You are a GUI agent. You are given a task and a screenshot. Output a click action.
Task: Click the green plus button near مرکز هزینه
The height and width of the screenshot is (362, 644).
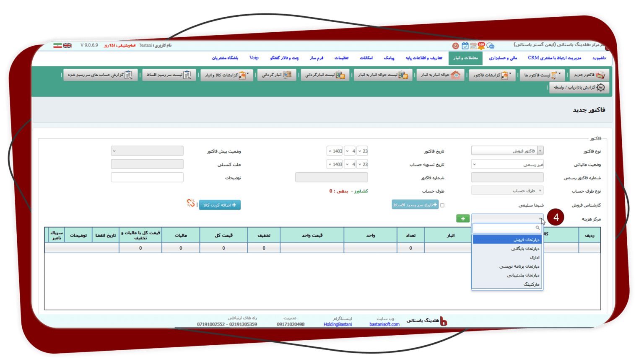tap(463, 219)
